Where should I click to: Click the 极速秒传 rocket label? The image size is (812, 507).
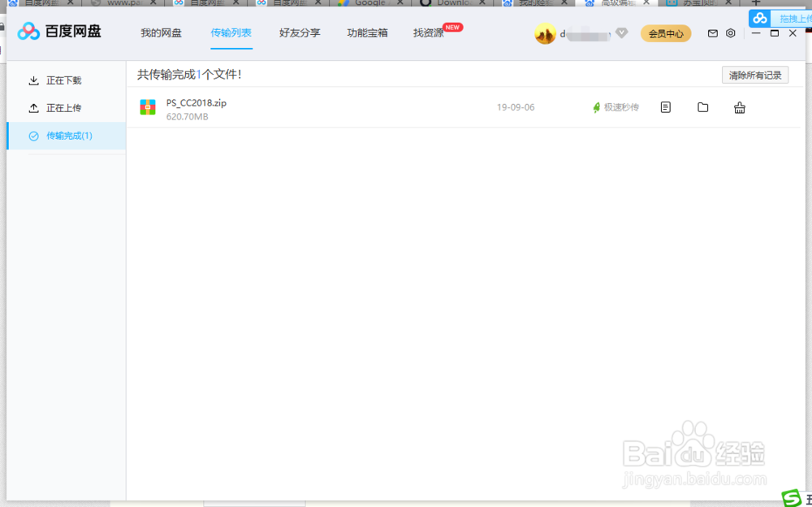pyautogui.click(x=615, y=107)
